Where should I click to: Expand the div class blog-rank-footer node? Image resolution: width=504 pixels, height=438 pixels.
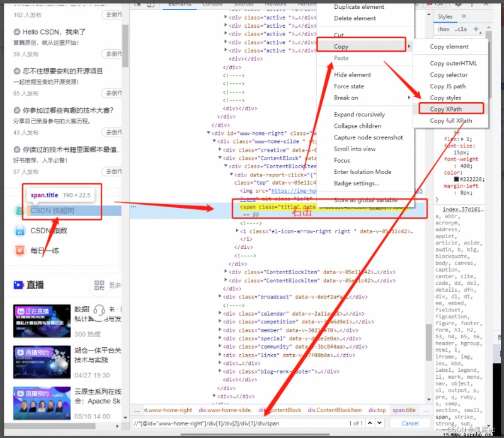220,371
